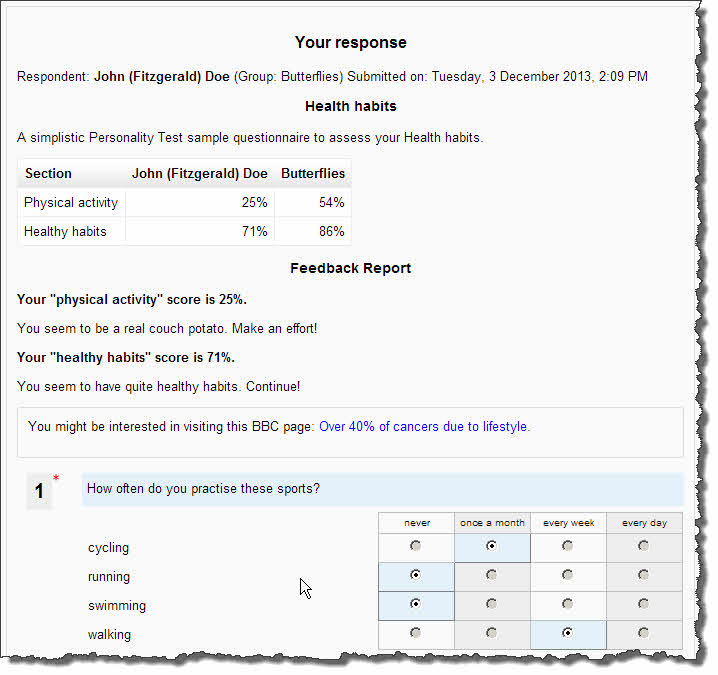718x675 pixels.
Task: Select 'never' radio for swimming
Action: [416, 604]
